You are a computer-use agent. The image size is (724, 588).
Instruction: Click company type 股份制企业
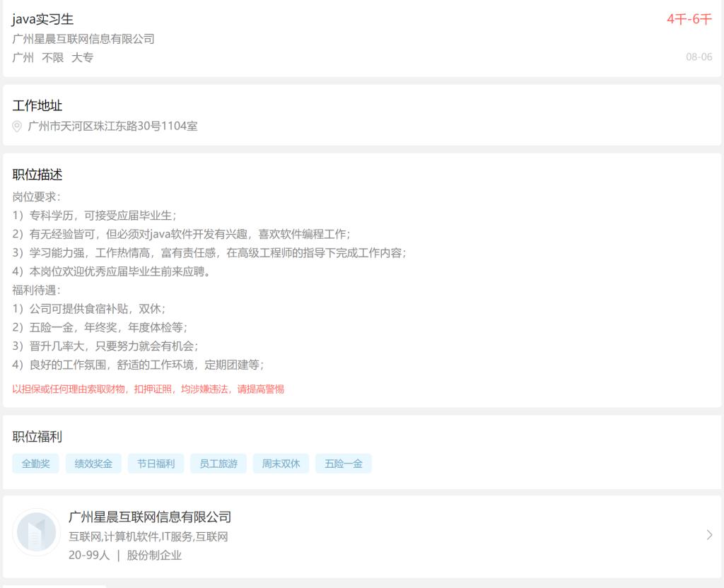pyautogui.click(x=154, y=555)
